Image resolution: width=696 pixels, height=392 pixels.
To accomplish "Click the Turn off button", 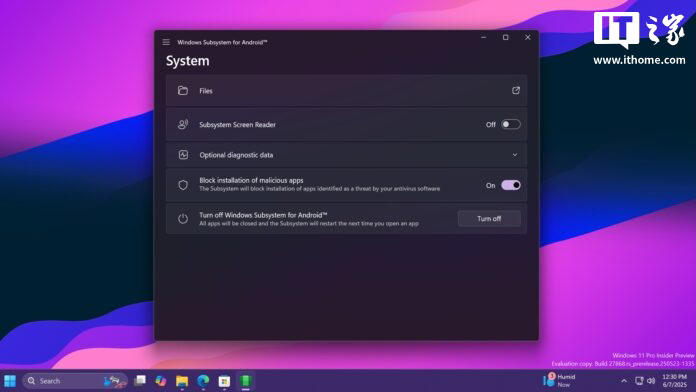I will click(489, 218).
